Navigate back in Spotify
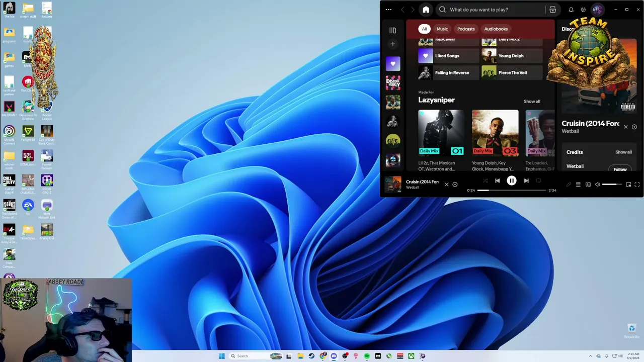The image size is (644, 362). [x=403, y=10]
